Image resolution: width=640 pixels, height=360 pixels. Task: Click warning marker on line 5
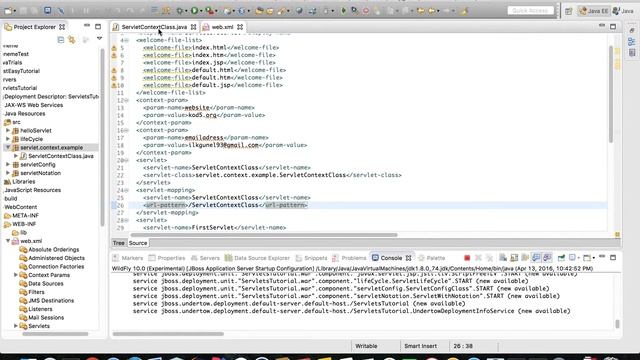114,48
